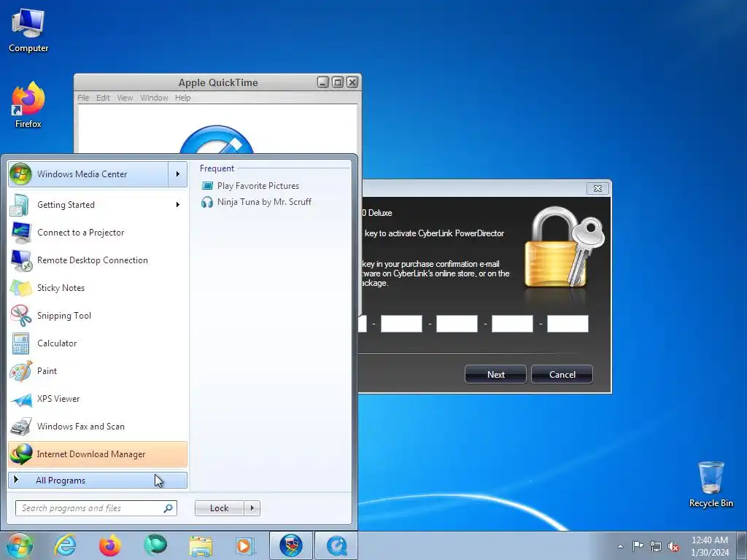Launch the Snipping Tool

pyautogui.click(x=98, y=315)
